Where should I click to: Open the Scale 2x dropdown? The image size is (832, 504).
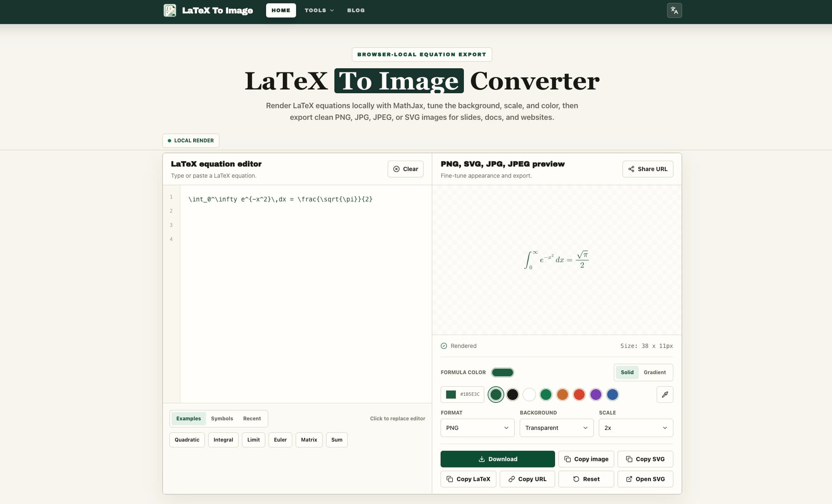[635, 428]
